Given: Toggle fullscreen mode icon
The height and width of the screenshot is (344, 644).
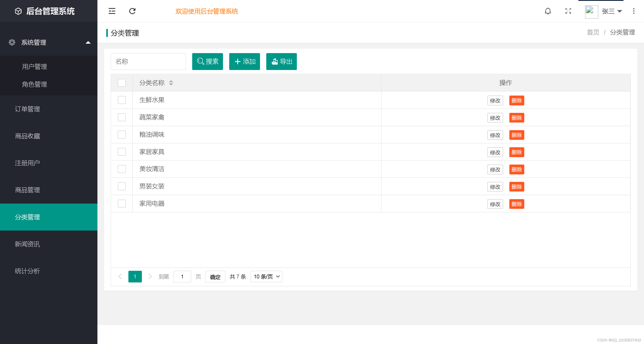Looking at the screenshot, I should point(568,11).
